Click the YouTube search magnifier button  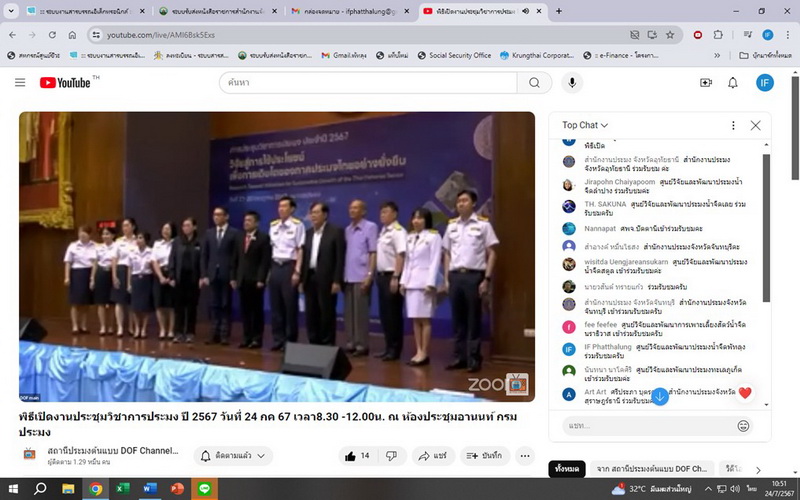pyautogui.click(x=534, y=83)
